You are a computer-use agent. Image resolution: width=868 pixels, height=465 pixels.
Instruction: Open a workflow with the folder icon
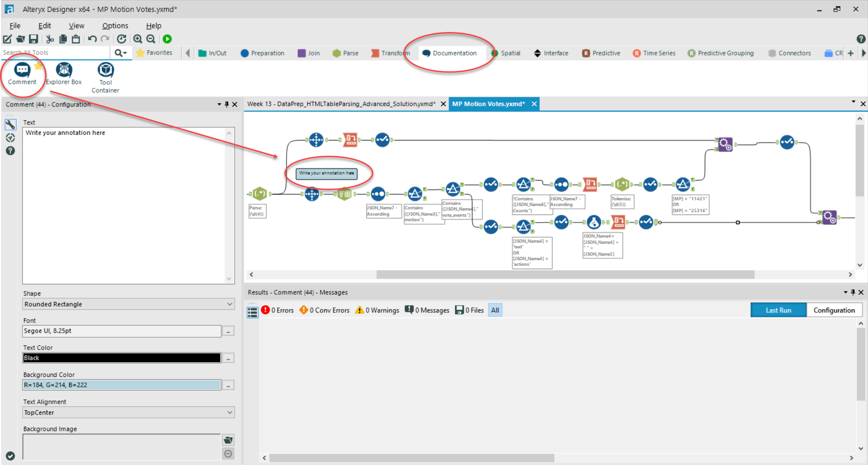(x=20, y=39)
